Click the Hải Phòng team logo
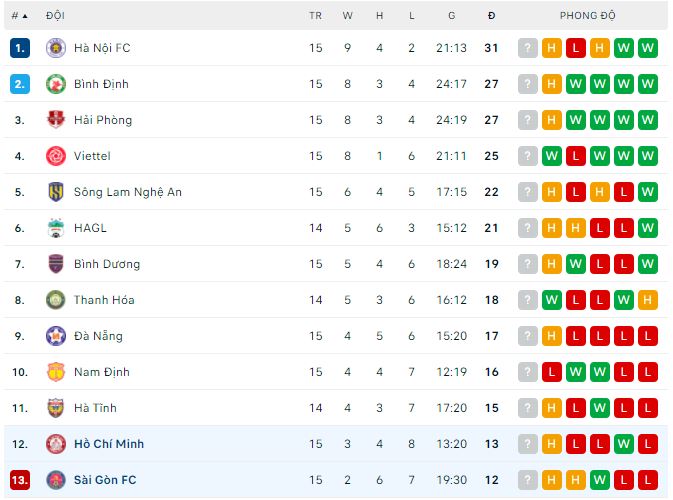 click(x=56, y=120)
